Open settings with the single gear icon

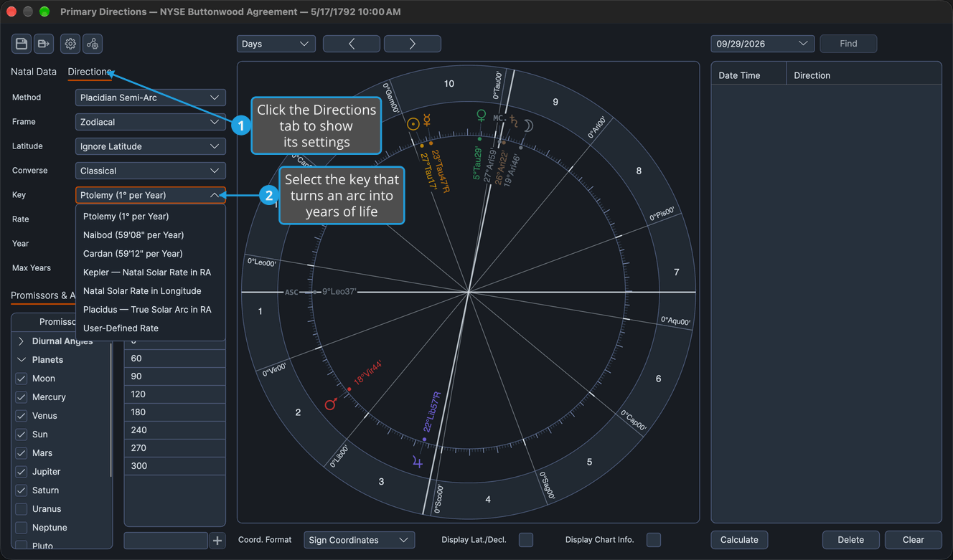pos(70,44)
